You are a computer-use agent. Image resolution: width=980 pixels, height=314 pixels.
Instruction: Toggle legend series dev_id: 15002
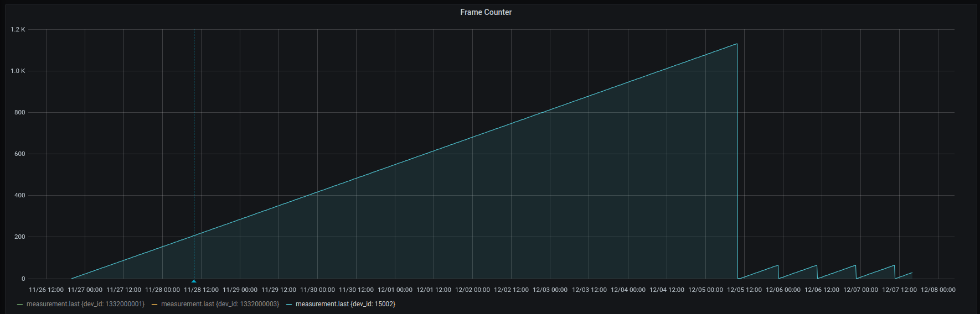(345, 304)
